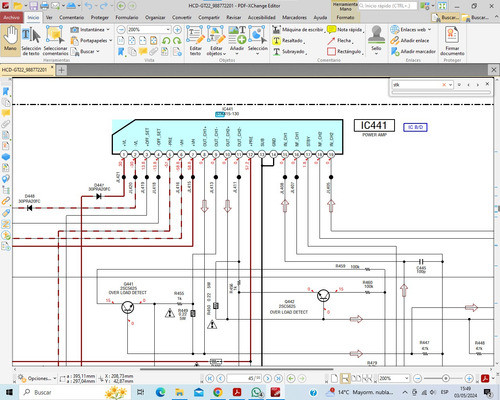500x400 pixels.
Task: Click the horizontal document scrollbar
Action: (237, 369)
